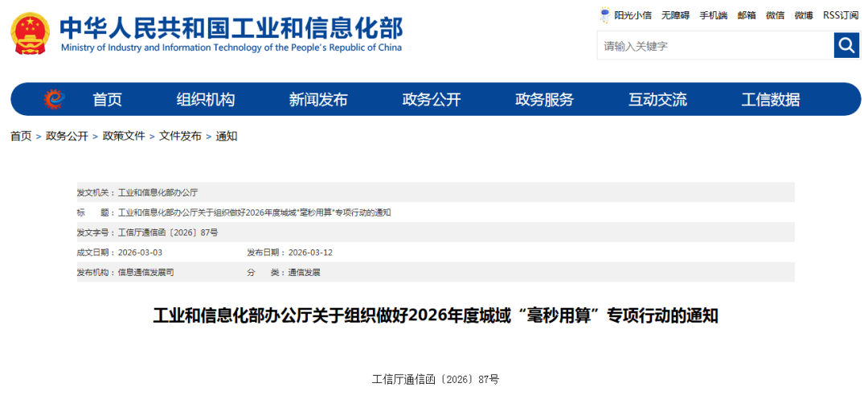Viewport: 868px width, 395px height.
Task: Open the 手机端 mobile version link
Action: coord(713,15)
